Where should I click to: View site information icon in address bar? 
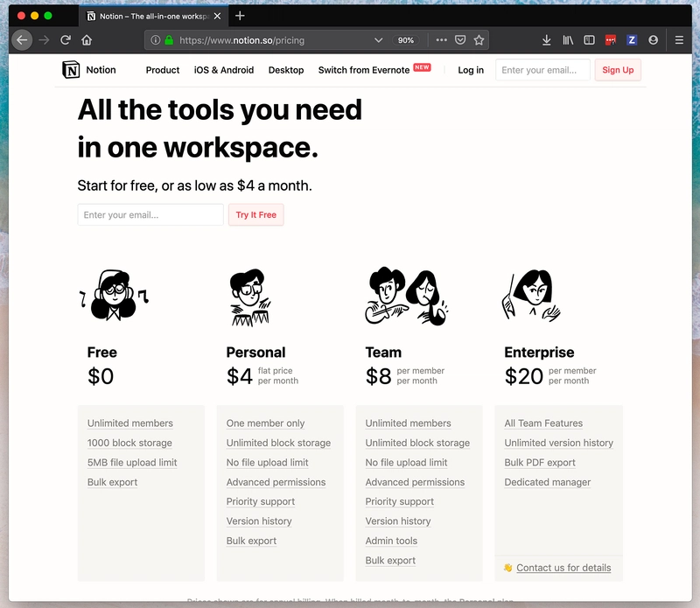pyautogui.click(x=156, y=40)
